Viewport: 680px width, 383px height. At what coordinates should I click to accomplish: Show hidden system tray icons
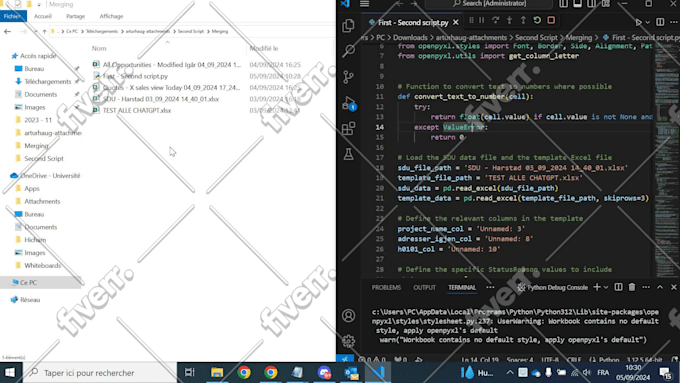[x=510, y=373]
